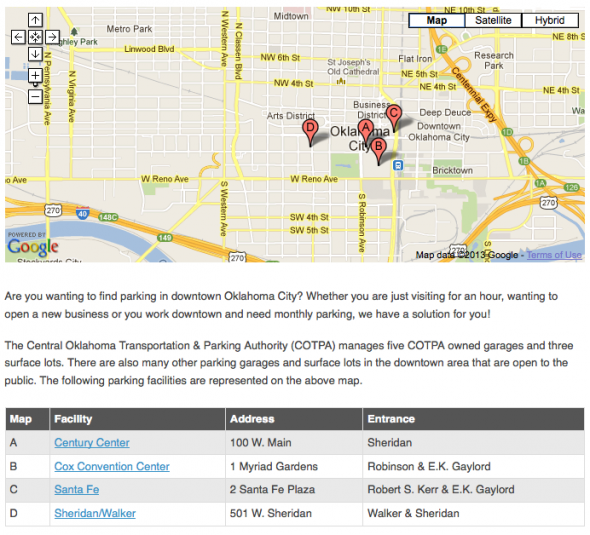The image size is (590, 535).
Task: Click the Research Park map label
Action: (x=494, y=60)
